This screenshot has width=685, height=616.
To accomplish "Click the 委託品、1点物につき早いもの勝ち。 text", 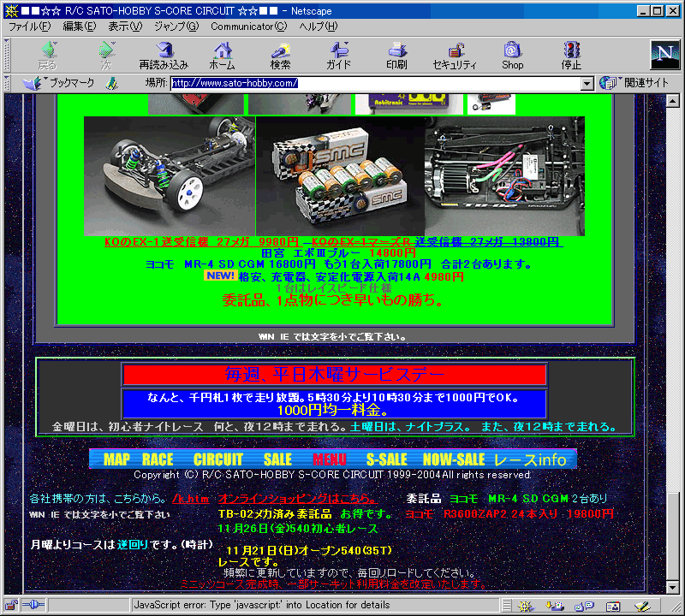I will 333,300.
